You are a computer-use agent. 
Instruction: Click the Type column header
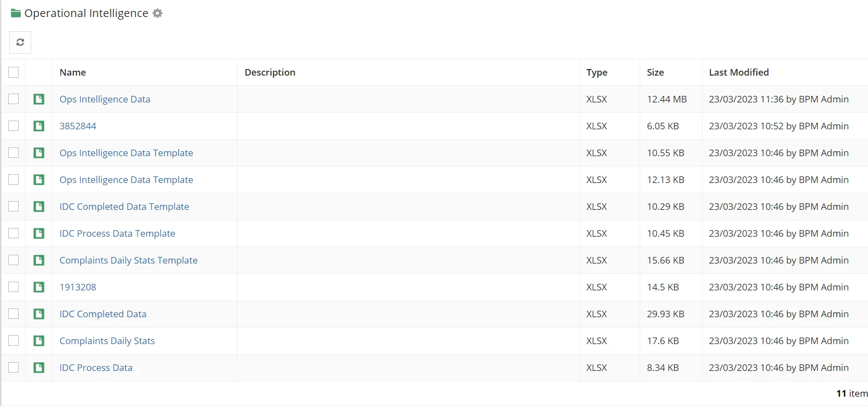pos(597,72)
